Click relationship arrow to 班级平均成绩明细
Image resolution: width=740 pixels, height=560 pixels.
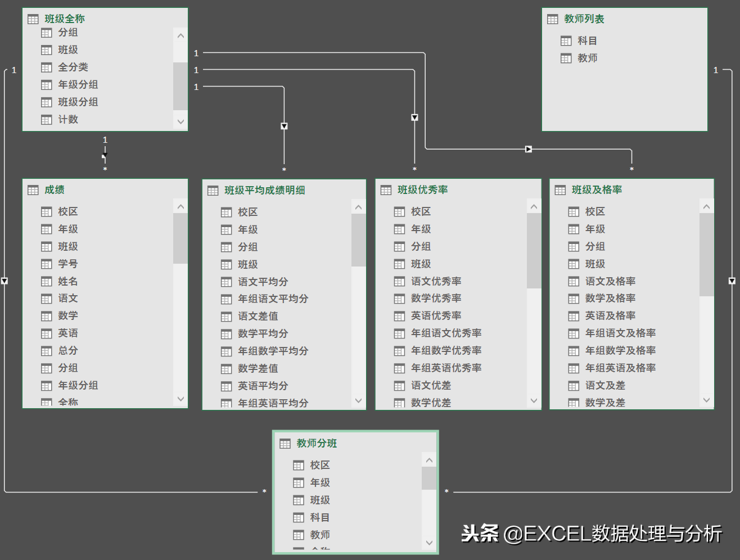[284, 127]
